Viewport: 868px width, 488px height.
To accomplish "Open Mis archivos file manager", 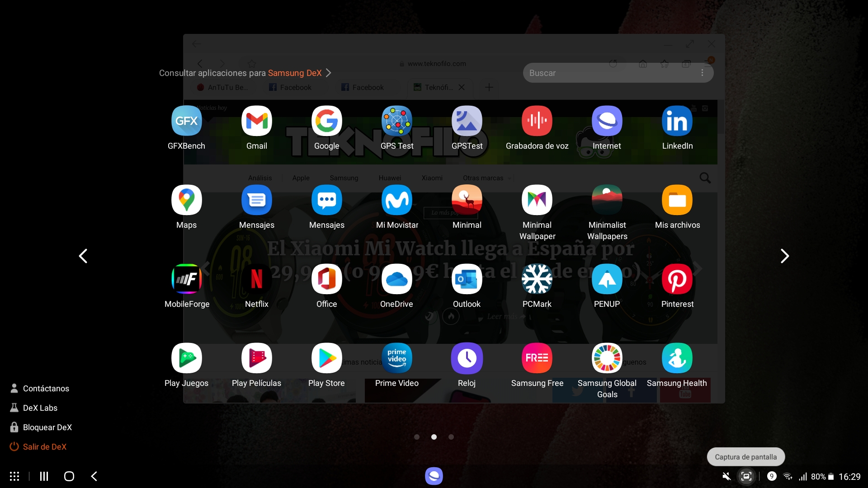I will point(677,200).
